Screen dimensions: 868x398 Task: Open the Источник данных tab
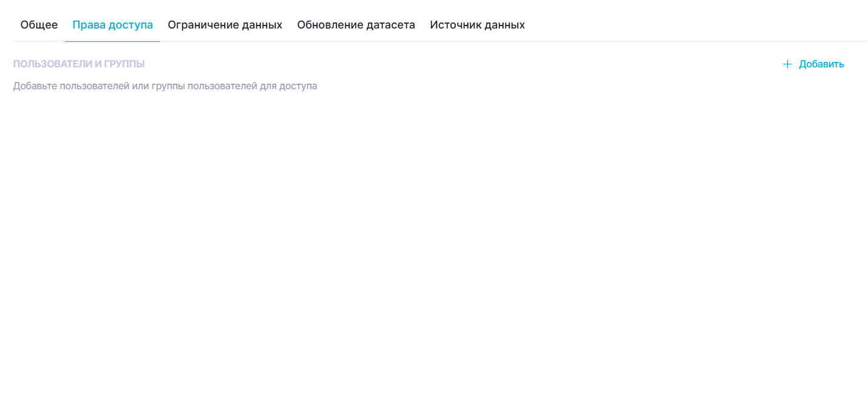click(x=477, y=25)
